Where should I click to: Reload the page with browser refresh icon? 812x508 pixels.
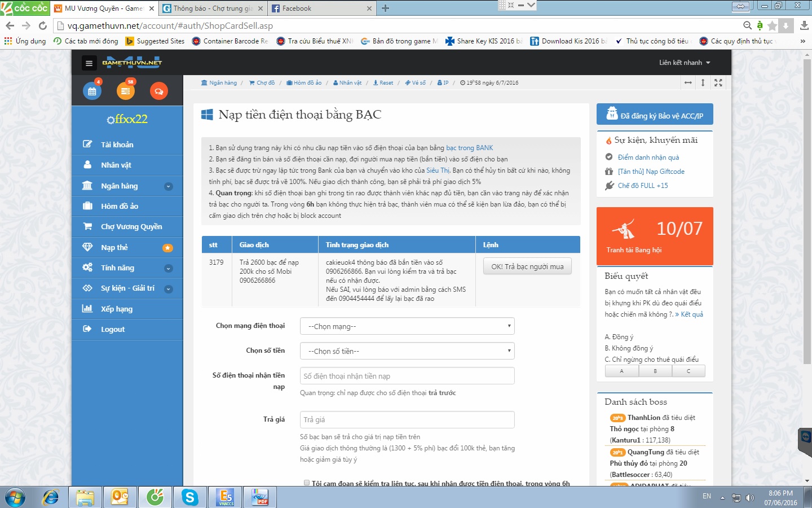click(x=42, y=25)
